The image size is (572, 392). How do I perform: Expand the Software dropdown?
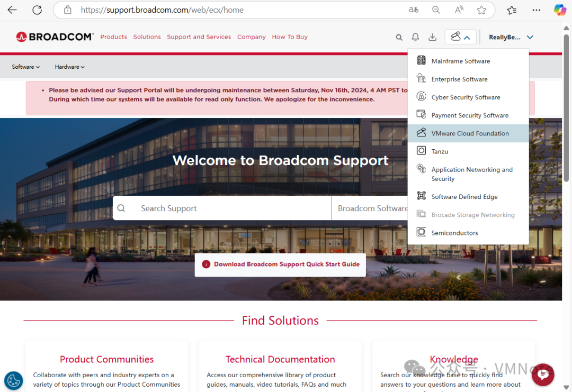click(x=25, y=67)
